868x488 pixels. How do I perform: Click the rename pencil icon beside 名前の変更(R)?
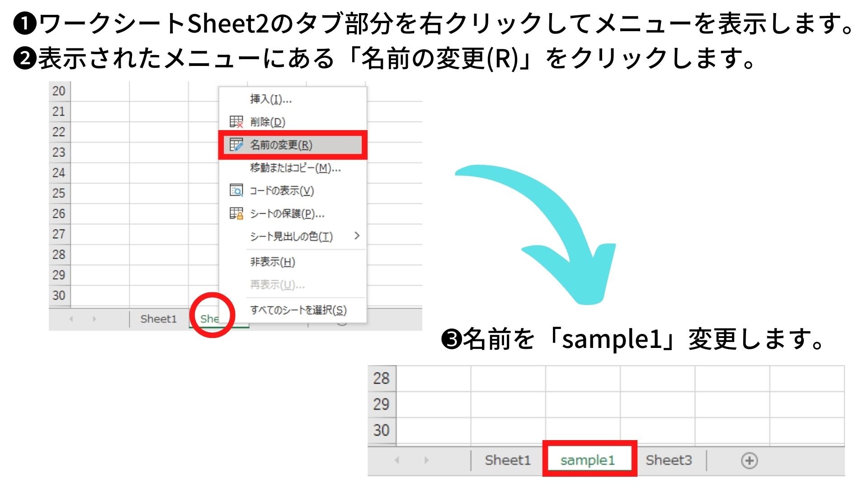(236, 145)
